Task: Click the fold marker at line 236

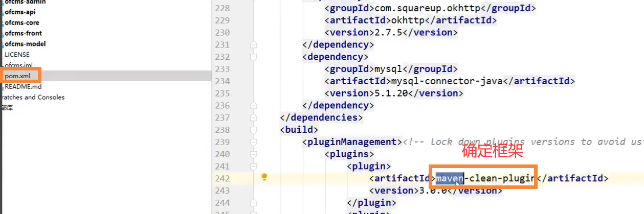Action: 253,105
